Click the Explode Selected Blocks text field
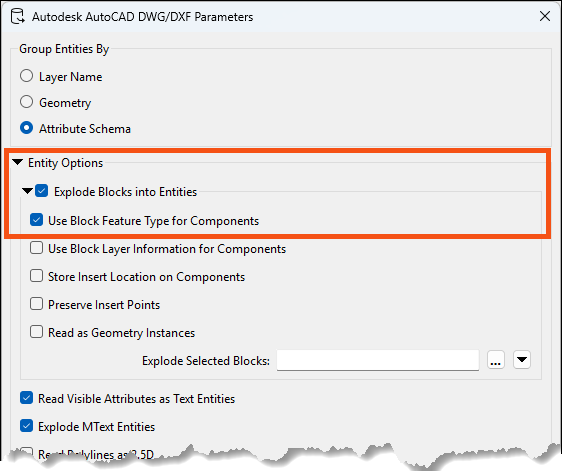 tap(378, 360)
